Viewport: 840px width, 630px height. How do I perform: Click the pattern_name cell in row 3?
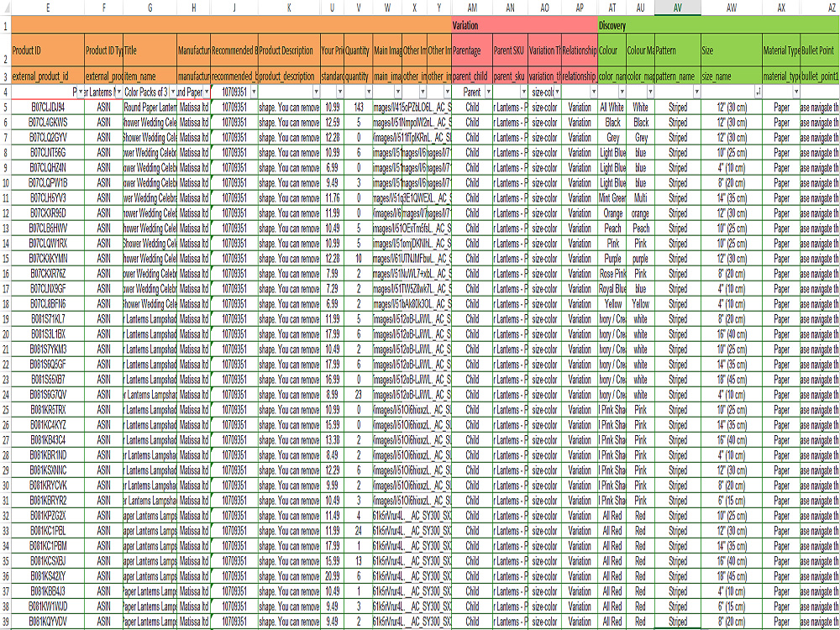677,76
